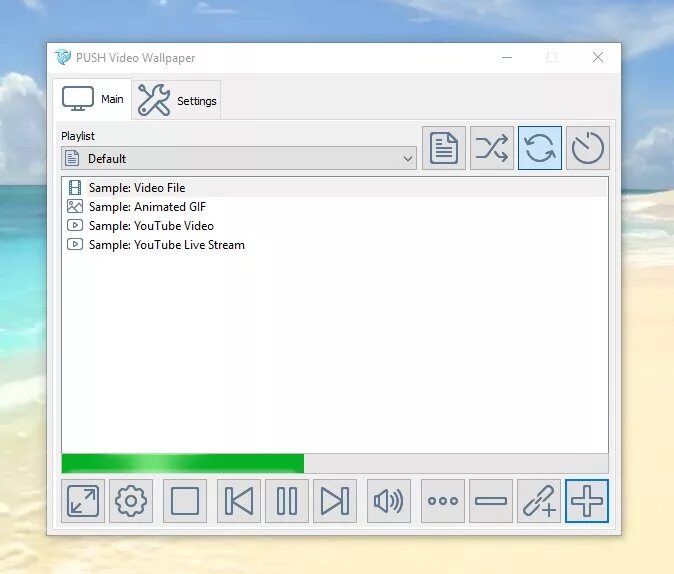Viewport: 674px width, 574px height.
Task: Remove selected item with minus button
Action: (x=491, y=501)
